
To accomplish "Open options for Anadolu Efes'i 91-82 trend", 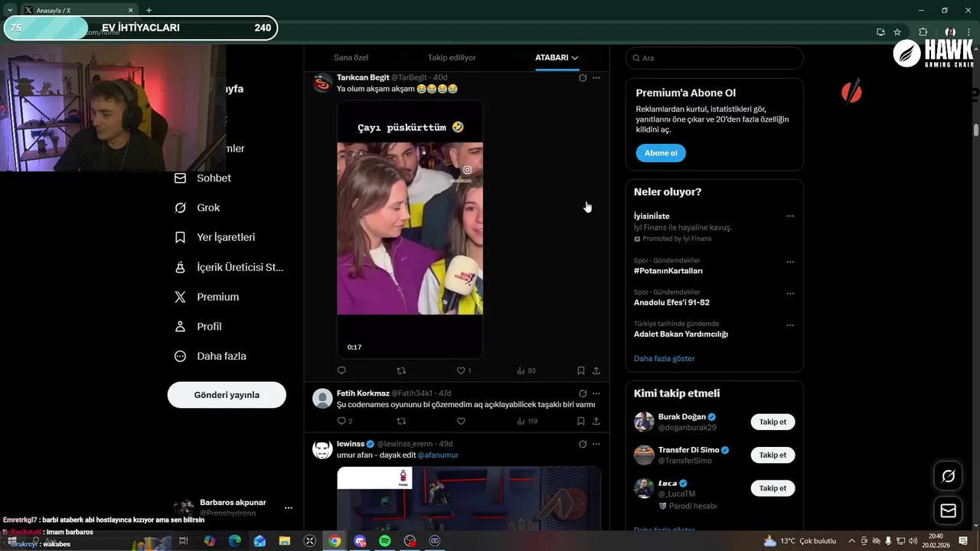I will coord(790,294).
